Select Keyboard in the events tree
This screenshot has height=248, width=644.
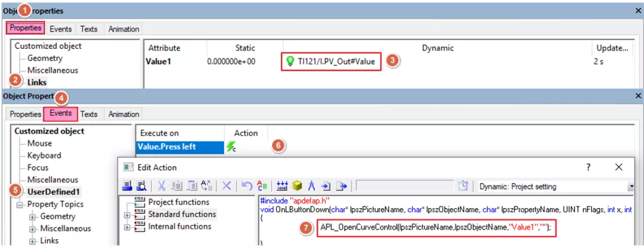pos(44,156)
